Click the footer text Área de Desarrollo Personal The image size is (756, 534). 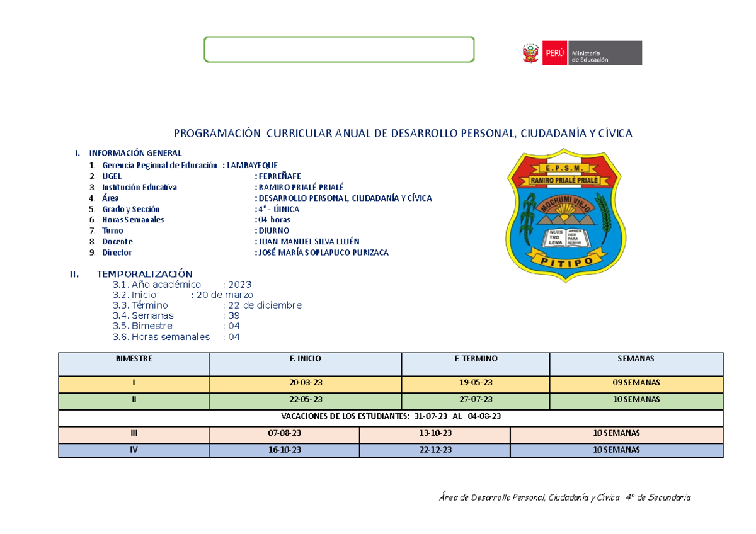[566, 497]
